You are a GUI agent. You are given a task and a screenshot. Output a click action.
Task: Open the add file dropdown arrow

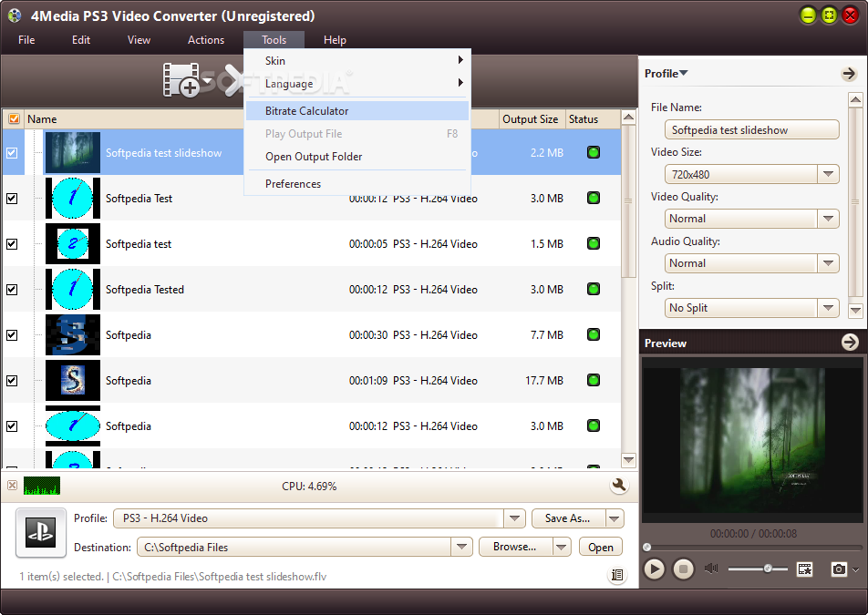[x=208, y=81]
